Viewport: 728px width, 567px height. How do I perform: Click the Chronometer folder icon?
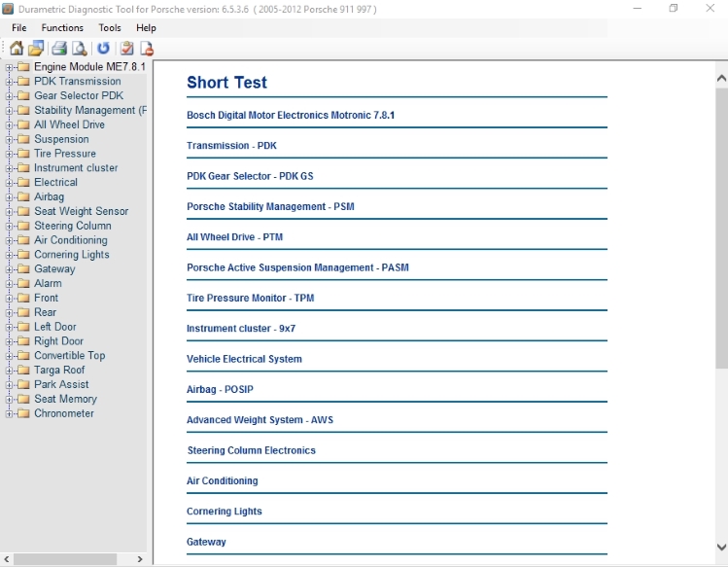tap(23, 413)
